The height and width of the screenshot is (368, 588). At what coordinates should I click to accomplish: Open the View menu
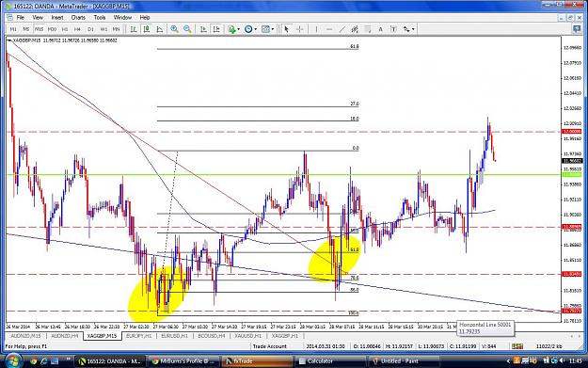38,17
